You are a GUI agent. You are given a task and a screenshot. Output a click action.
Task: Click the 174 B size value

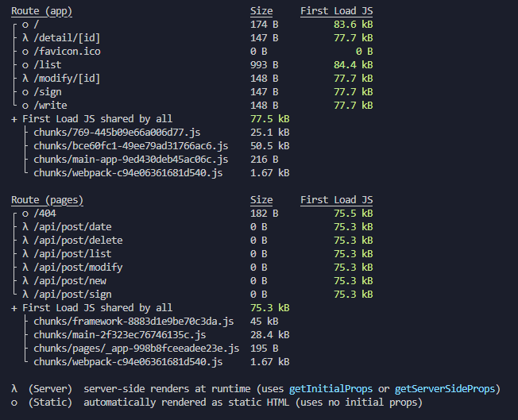click(x=265, y=25)
